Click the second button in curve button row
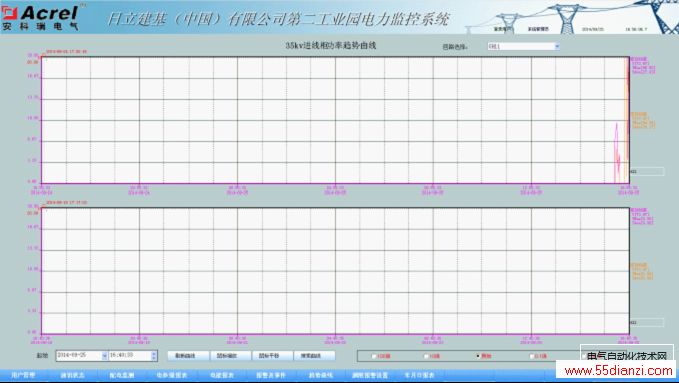Image resolution: width=679 pixels, height=383 pixels. 229,356
